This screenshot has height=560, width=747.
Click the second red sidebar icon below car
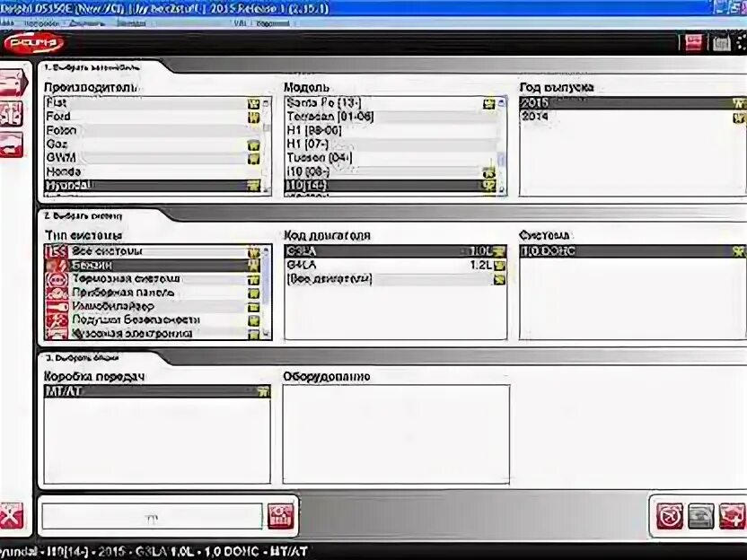click(12, 115)
